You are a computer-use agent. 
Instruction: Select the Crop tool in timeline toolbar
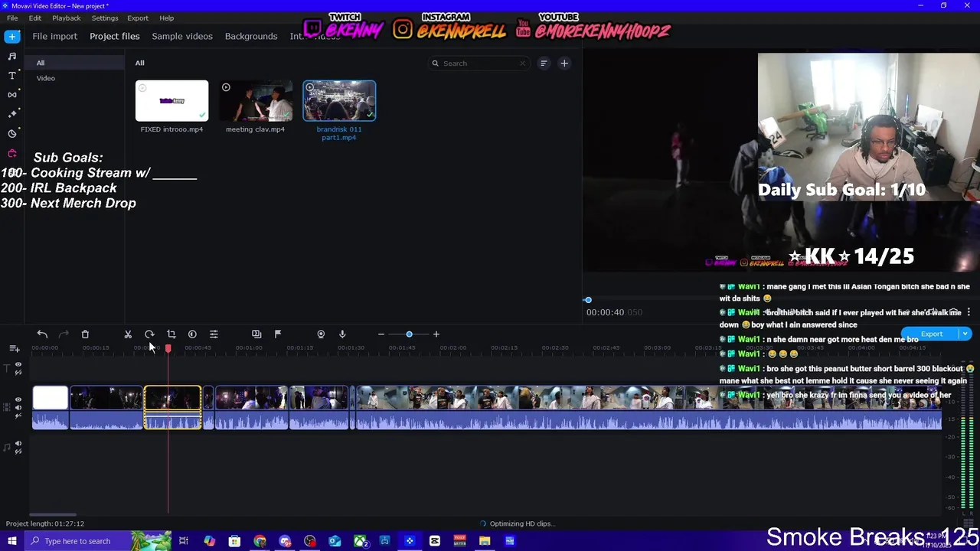point(171,334)
